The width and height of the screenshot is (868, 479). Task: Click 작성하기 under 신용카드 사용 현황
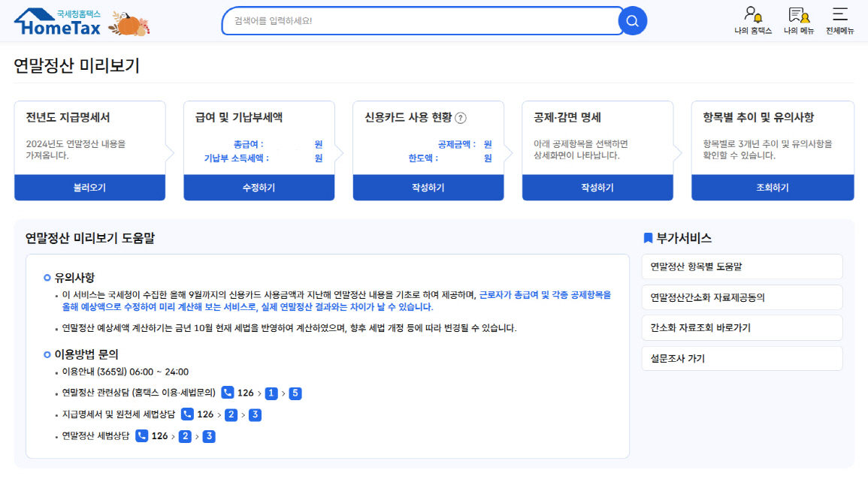point(428,188)
